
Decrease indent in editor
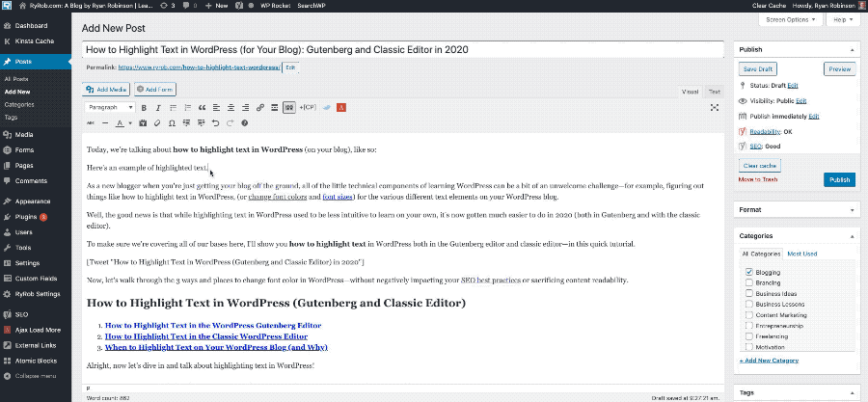pyautogui.click(x=186, y=123)
